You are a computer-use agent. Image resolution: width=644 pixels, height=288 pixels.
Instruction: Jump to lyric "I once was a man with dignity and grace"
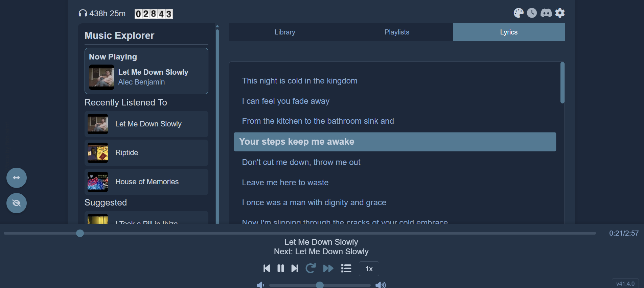click(314, 202)
